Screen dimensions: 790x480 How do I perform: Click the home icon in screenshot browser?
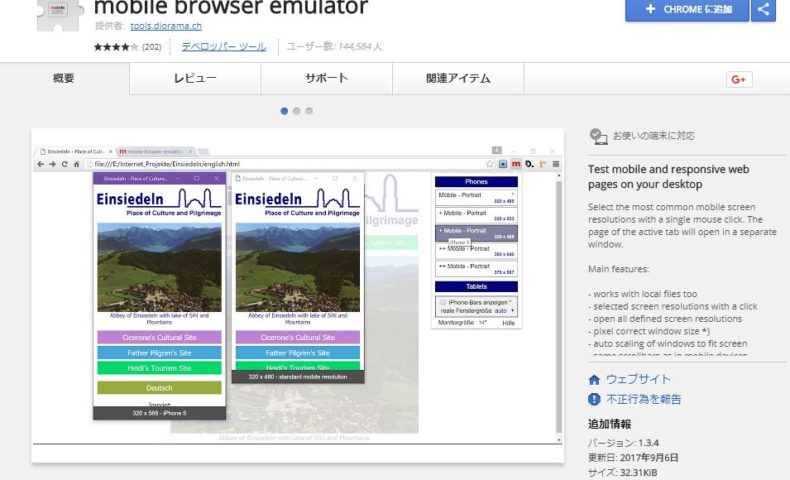click(76, 164)
